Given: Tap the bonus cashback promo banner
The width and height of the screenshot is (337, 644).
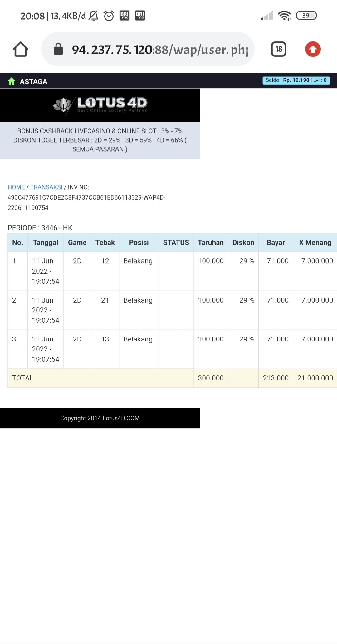Looking at the screenshot, I should 100,140.
